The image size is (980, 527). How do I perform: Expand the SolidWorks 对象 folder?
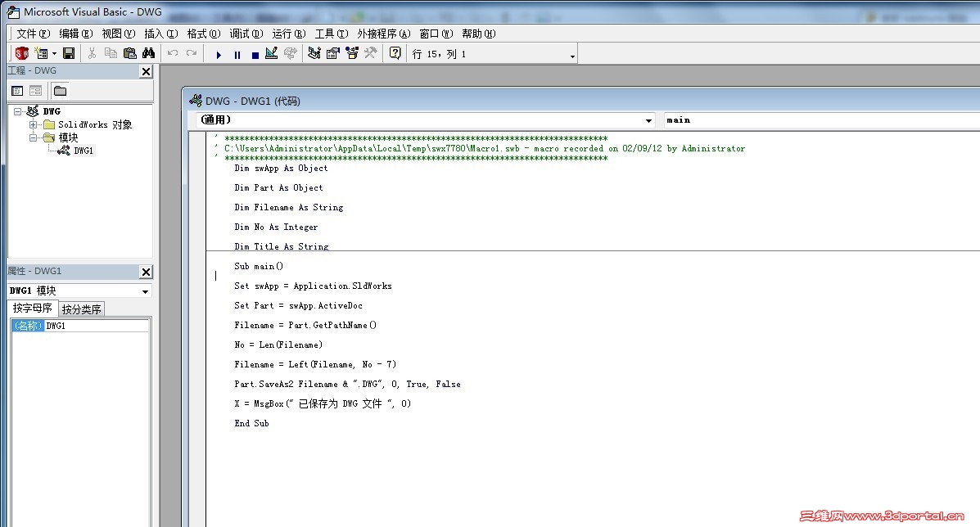pos(33,124)
